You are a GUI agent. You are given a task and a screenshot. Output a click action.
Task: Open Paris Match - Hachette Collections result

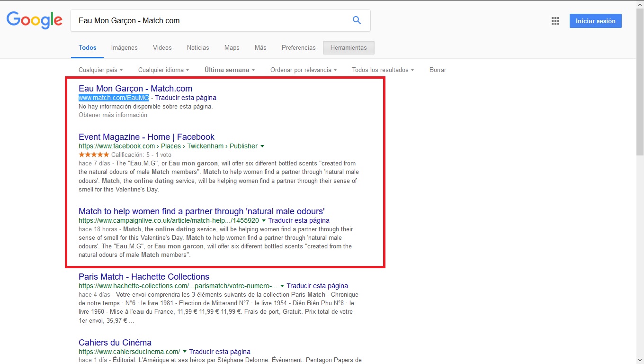[144, 277]
